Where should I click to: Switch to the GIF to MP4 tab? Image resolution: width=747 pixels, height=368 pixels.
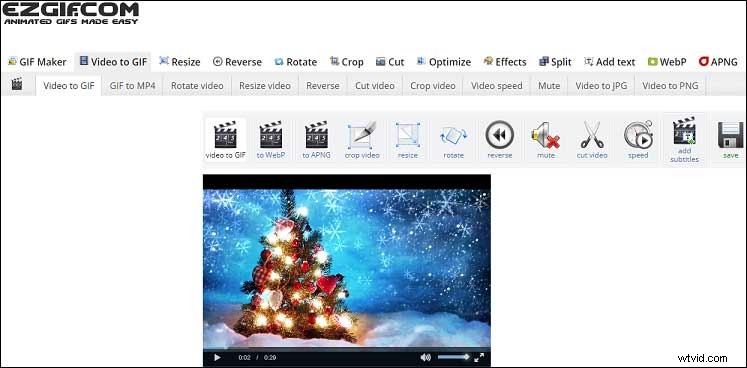coord(132,86)
